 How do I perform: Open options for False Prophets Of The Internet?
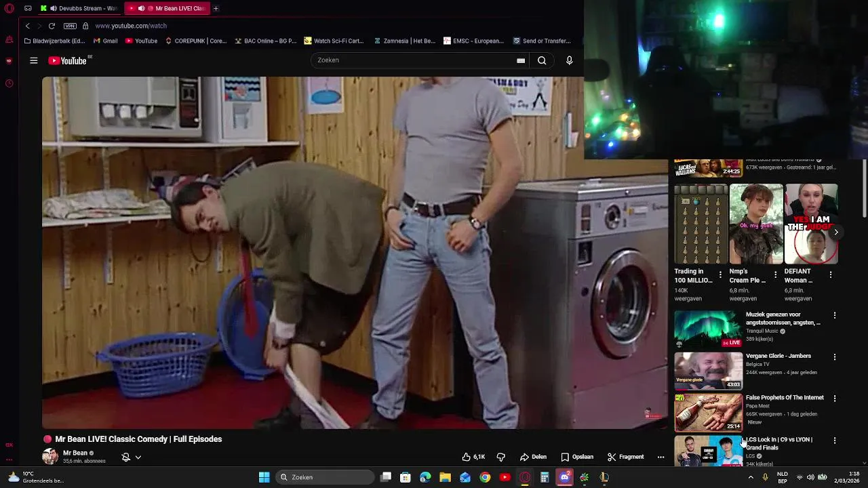click(835, 399)
